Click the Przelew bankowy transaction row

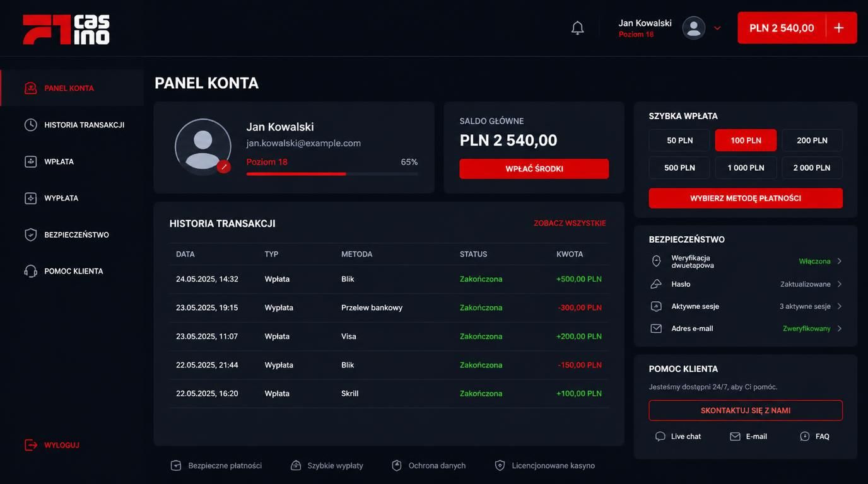[x=389, y=308]
